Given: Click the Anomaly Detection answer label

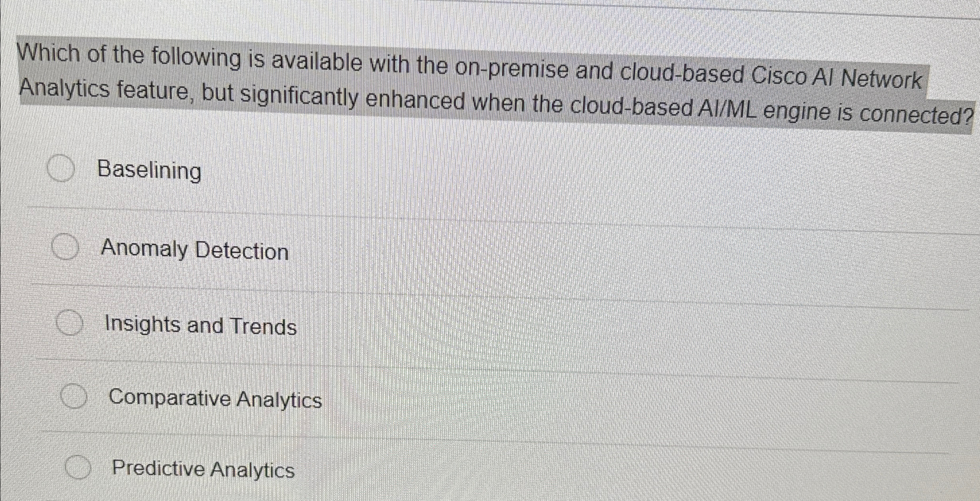Looking at the screenshot, I should (x=196, y=250).
